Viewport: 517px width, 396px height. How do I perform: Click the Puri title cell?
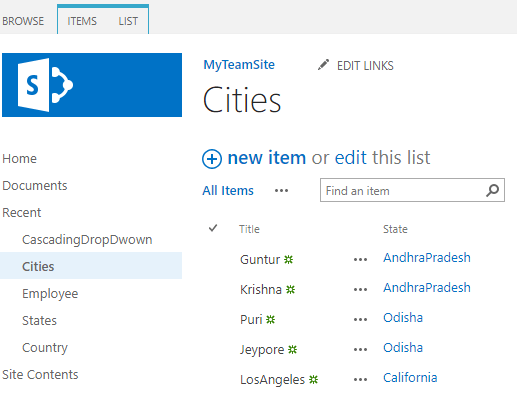[x=251, y=319]
